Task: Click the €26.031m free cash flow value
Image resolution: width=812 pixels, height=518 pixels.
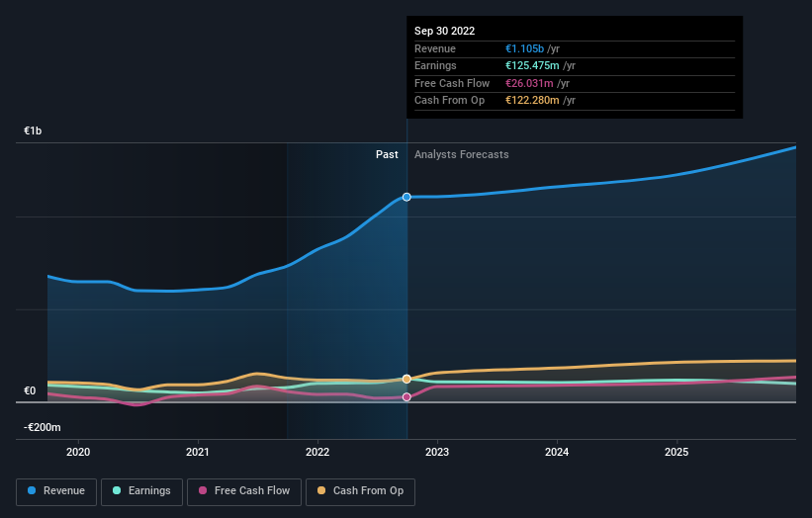Action: click(529, 83)
